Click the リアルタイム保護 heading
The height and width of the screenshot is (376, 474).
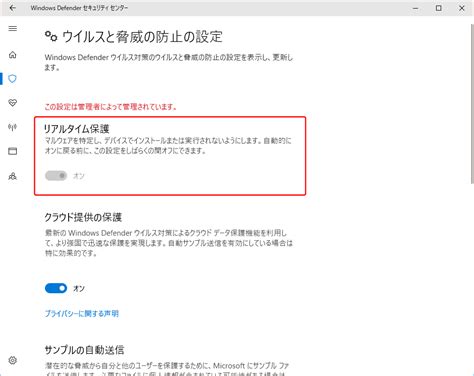[77, 129]
